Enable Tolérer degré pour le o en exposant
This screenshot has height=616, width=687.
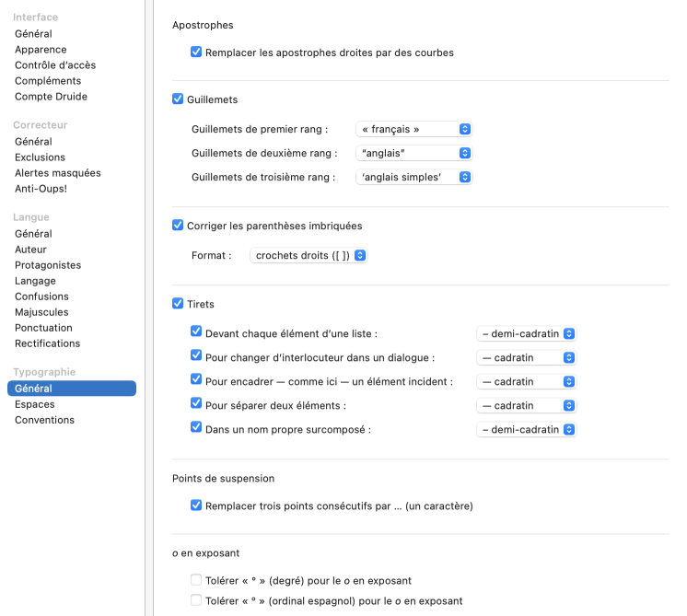[196, 580]
